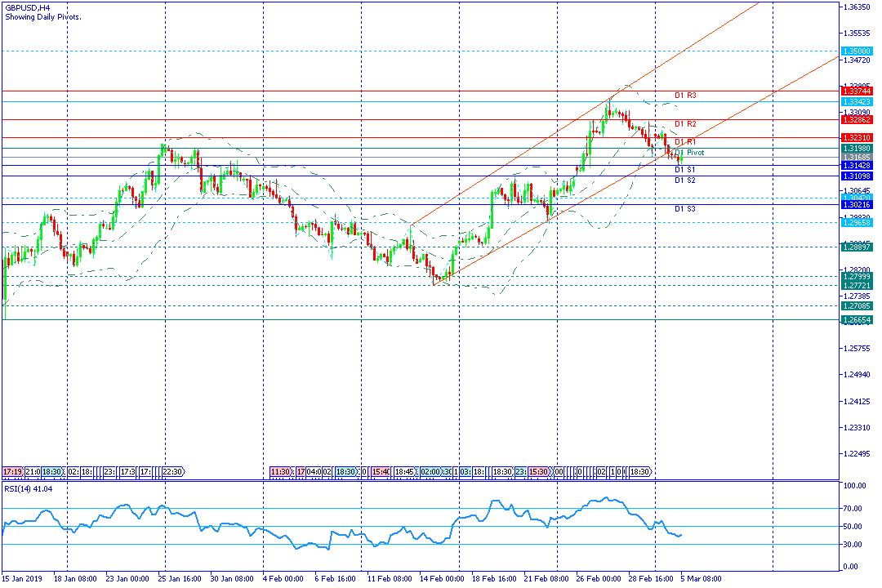The width and height of the screenshot is (882, 588).
Task: Select the pink 11:30 event marker
Action: [x=281, y=471]
